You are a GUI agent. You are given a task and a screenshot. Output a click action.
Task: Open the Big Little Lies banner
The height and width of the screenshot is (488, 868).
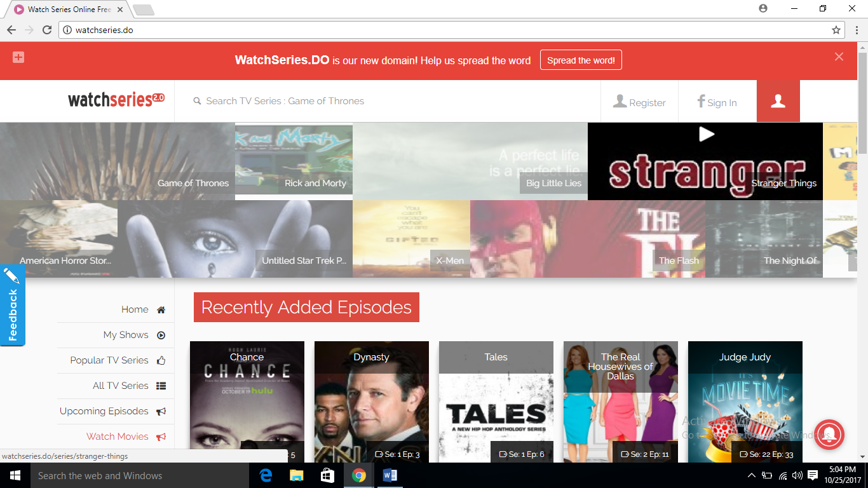click(470, 161)
